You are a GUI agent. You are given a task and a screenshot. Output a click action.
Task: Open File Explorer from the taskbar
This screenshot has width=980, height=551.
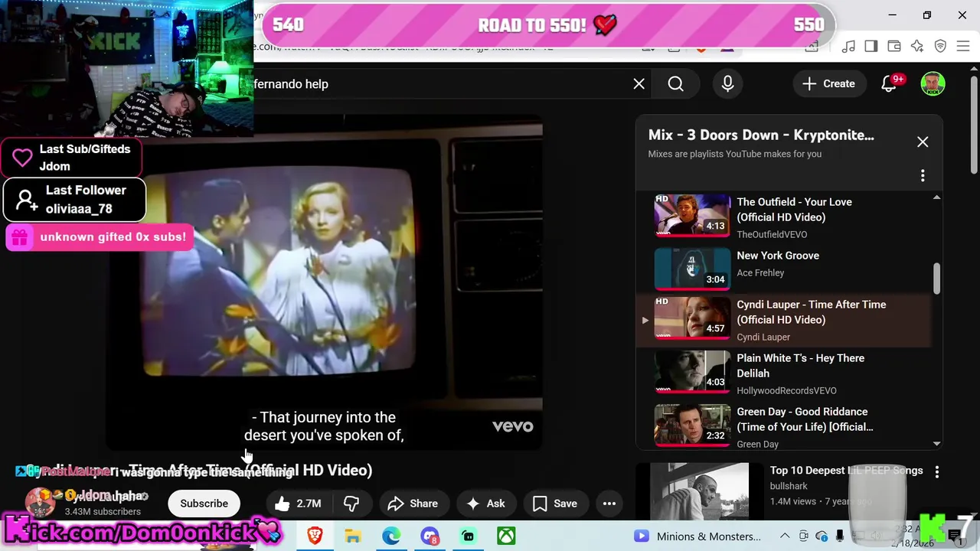(x=352, y=536)
